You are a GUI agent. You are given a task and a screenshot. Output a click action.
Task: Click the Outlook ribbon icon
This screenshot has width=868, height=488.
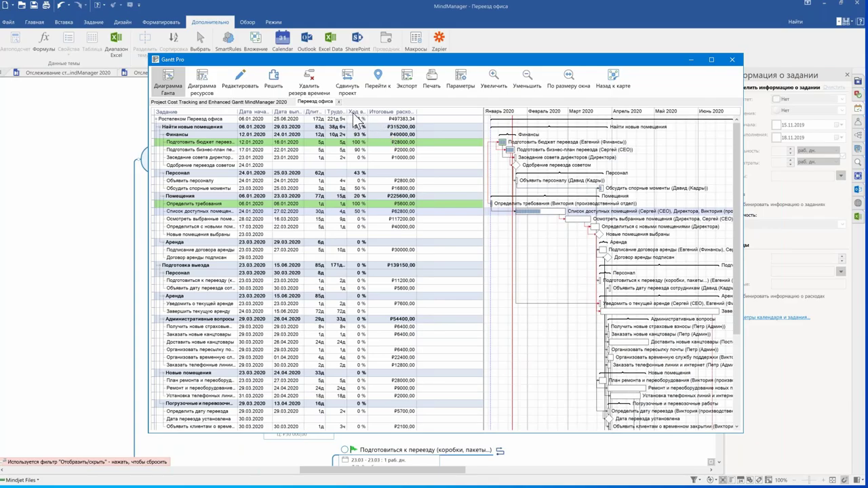pyautogui.click(x=307, y=38)
